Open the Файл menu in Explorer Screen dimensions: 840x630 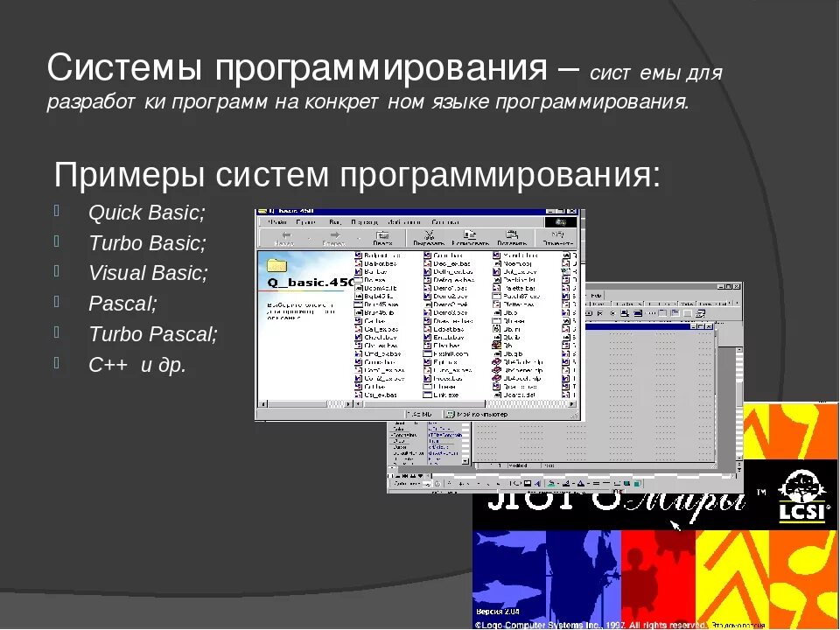[277, 221]
